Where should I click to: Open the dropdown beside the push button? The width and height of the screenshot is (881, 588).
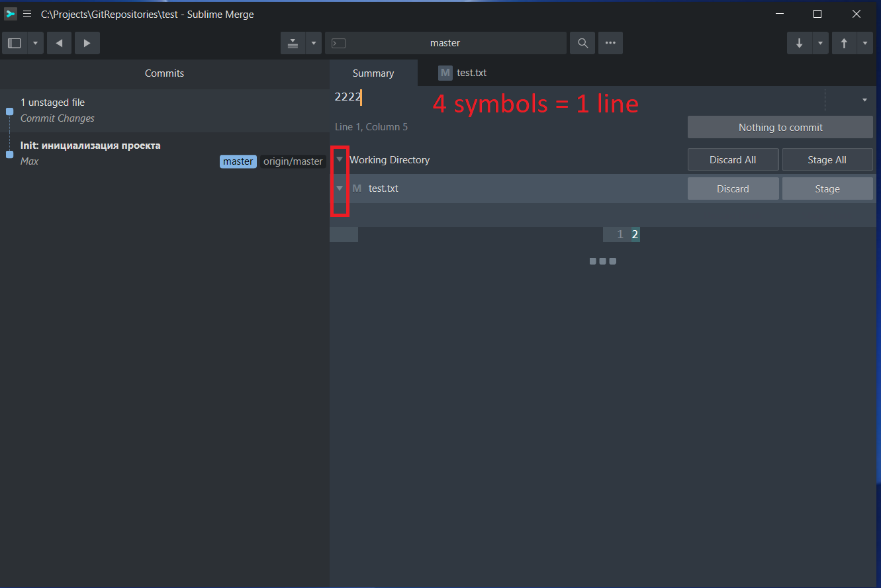(864, 42)
